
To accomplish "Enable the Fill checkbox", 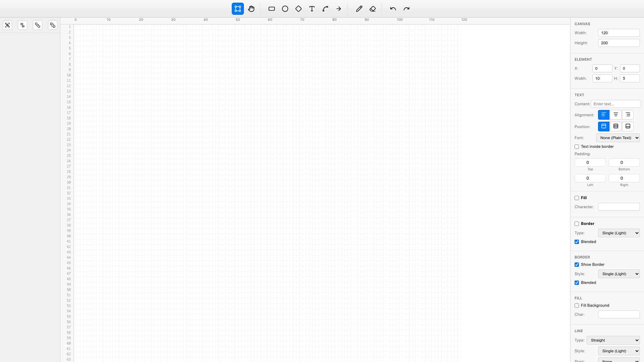I will 577,198.
